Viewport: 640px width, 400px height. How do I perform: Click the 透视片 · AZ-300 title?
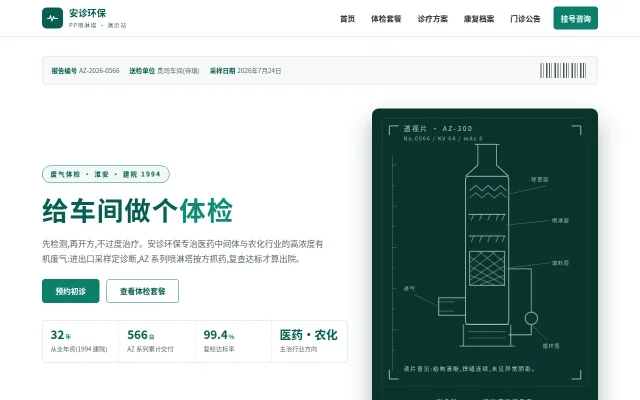click(438, 129)
